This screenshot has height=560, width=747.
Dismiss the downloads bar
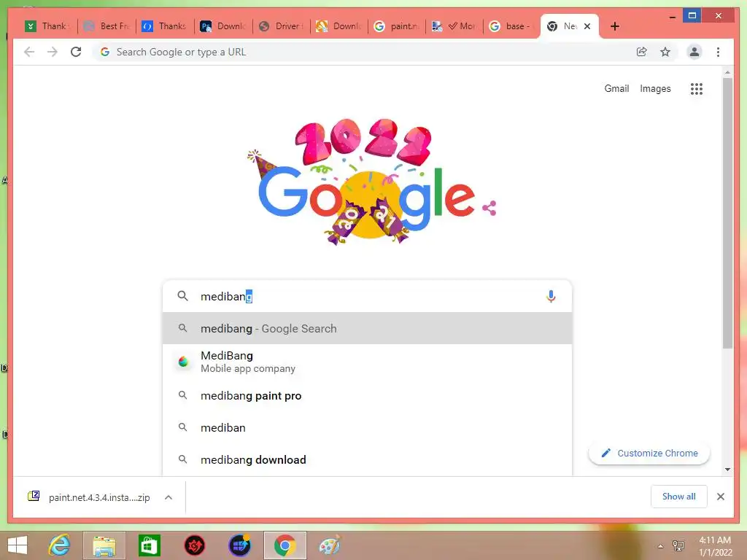[x=720, y=497]
